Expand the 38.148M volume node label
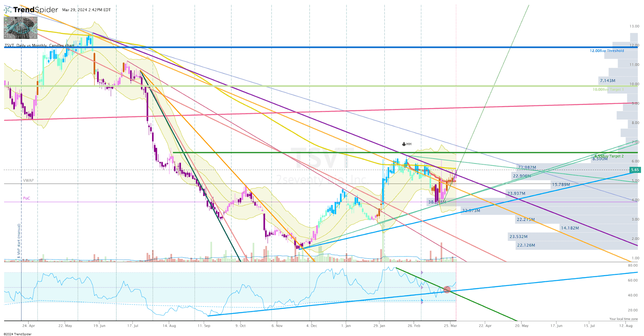Screen dimensions: 644x336 (x=438, y=202)
